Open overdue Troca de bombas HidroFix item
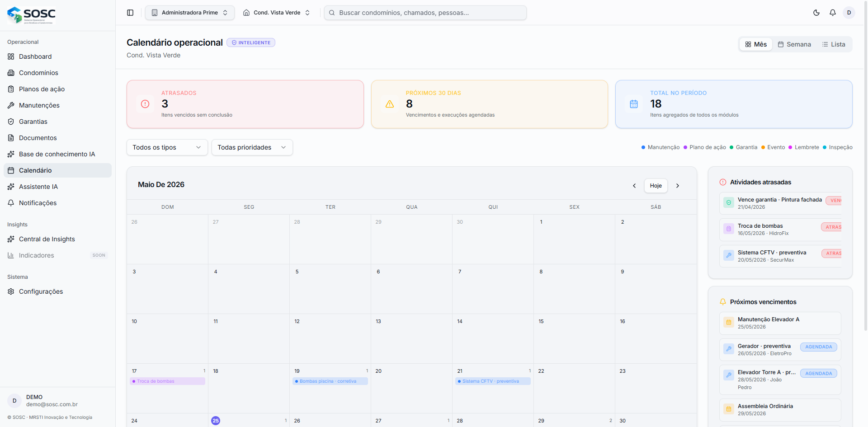This screenshot has height=427, width=868. click(x=780, y=230)
